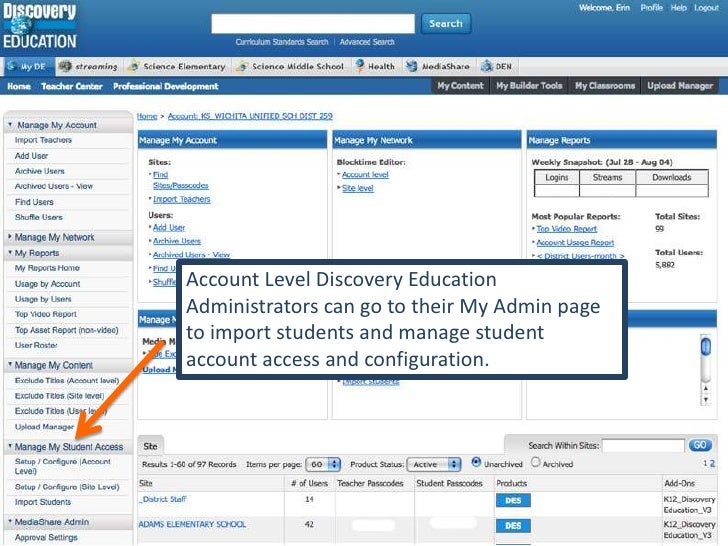728x546 pixels.
Task: Open Setup / Configure (Site Level)
Action: [x=67, y=487]
